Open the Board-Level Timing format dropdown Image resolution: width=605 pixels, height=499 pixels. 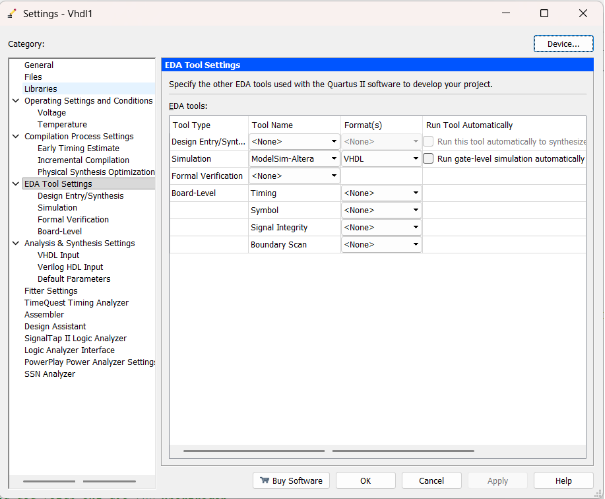415,194
